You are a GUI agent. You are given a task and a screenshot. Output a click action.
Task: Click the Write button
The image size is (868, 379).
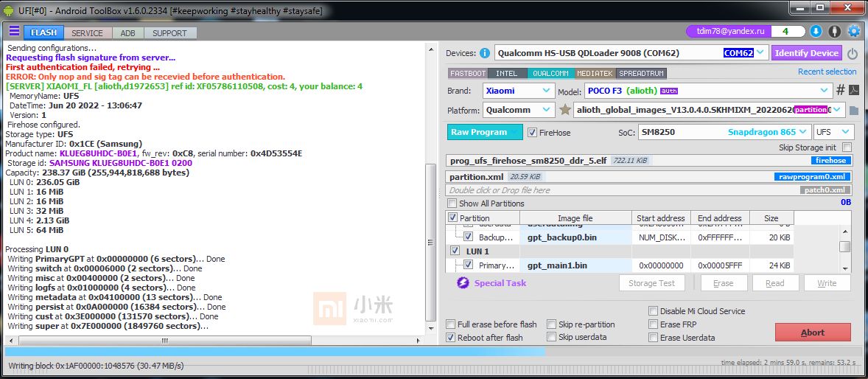point(827,283)
